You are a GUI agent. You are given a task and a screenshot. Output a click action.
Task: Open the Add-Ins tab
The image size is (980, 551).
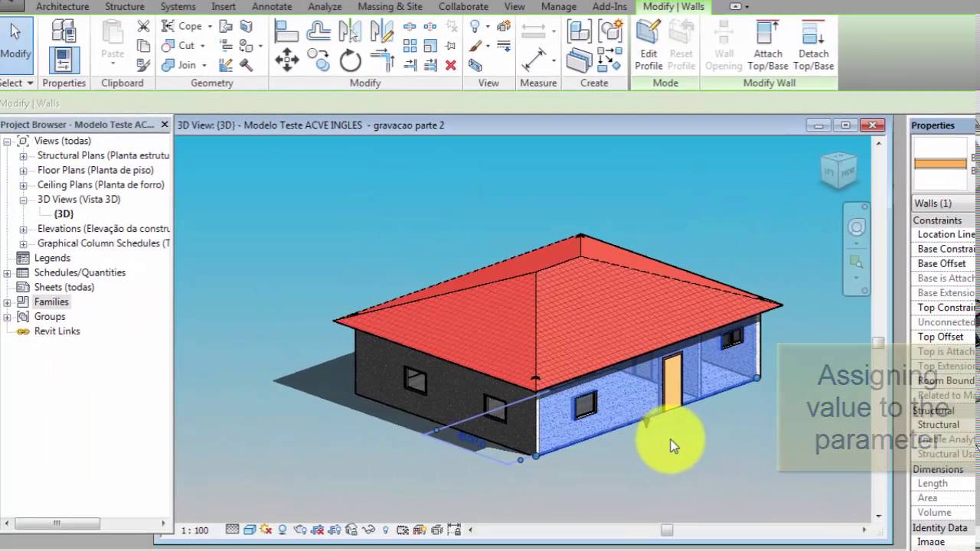click(x=609, y=6)
